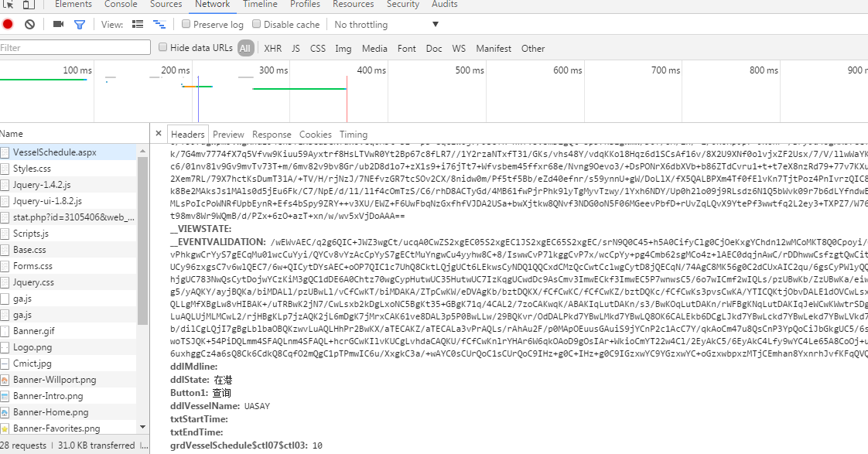Open the Elements panel tab
Image resolution: width=868 pixels, height=454 pixels.
coord(73,4)
